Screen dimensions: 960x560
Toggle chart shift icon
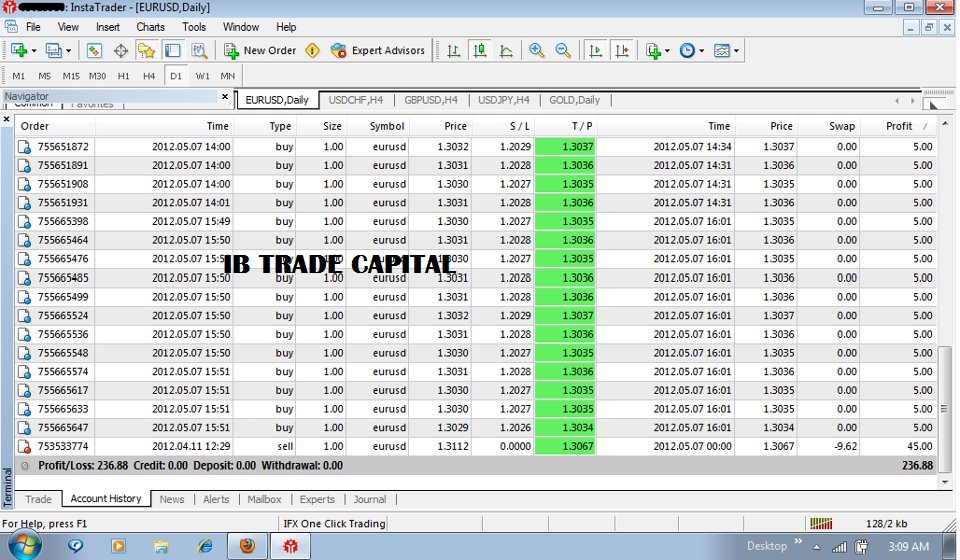622,51
